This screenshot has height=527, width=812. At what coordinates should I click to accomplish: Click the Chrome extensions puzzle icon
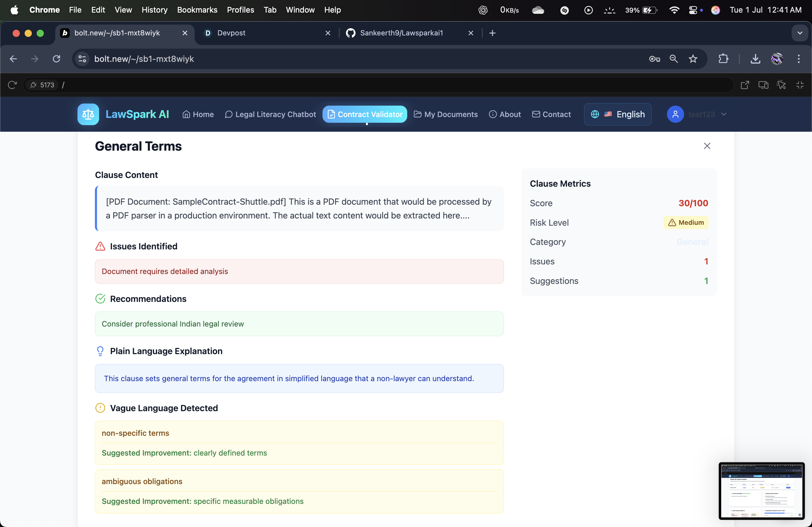pos(723,59)
